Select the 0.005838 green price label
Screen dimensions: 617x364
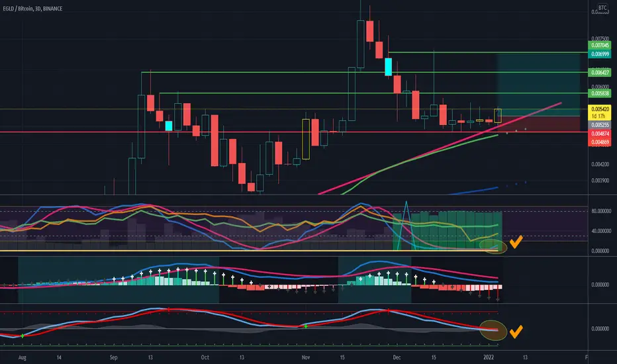[600, 93]
